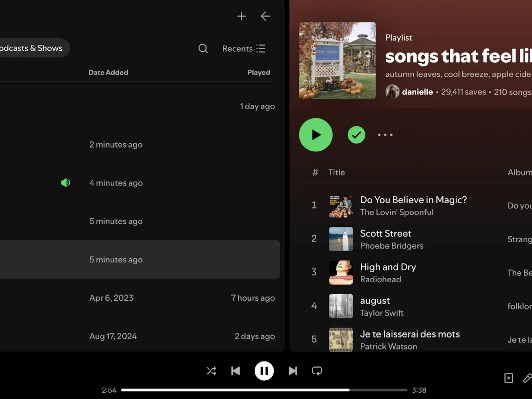Remove playlist from library via green checkmark
Screen dimensions: 532x399
tap(356, 135)
